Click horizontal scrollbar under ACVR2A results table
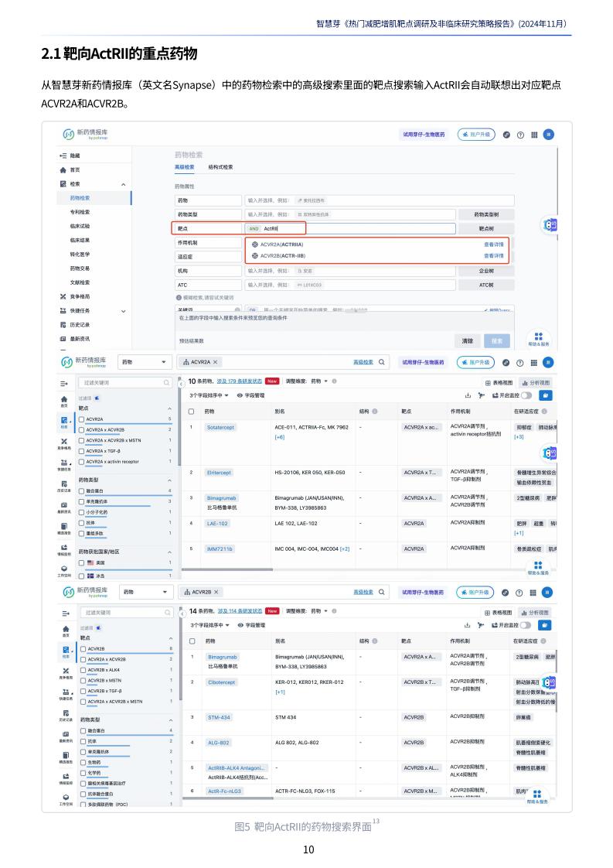613x868 pixels. 227,569
